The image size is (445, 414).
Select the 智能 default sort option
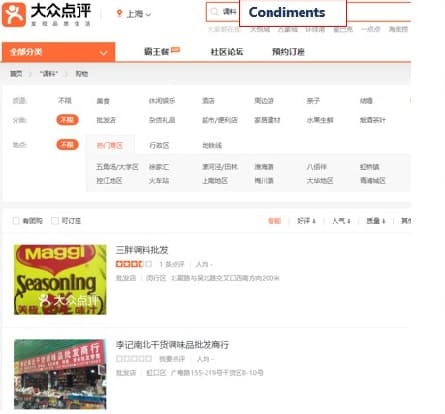[x=274, y=221]
